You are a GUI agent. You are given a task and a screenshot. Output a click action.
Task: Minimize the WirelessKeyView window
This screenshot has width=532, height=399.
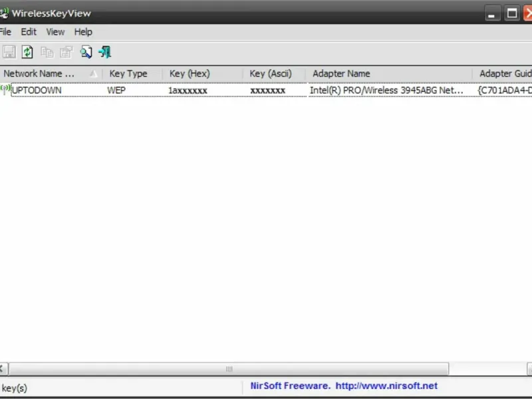tap(491, 13)
